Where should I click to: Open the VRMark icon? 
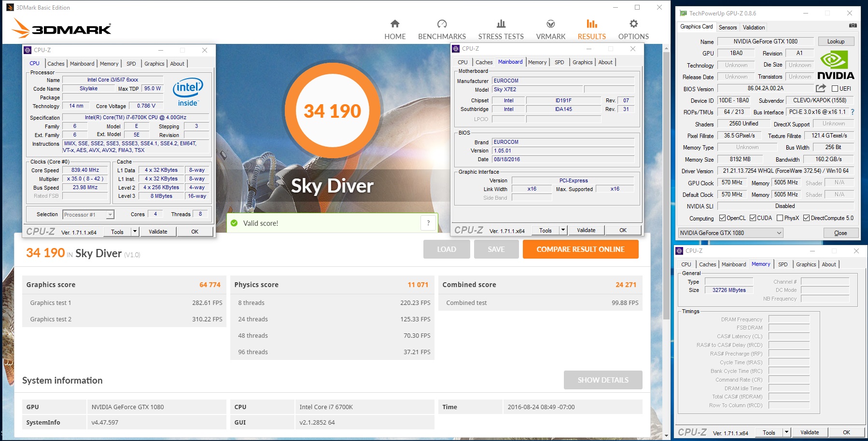tap(550, 24)
